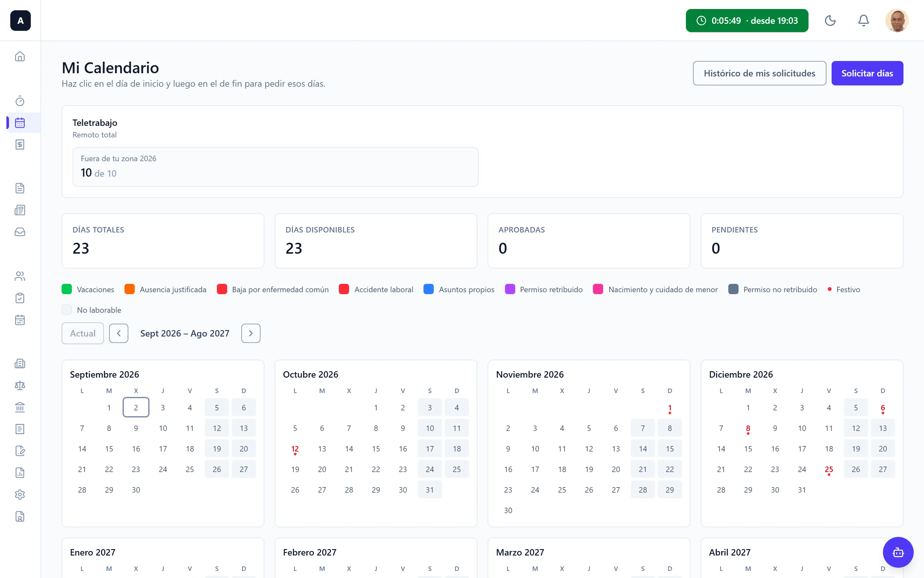
Task: Click the "Sept 2026 – Ago 2027" range label
Action: pos(185,333)
